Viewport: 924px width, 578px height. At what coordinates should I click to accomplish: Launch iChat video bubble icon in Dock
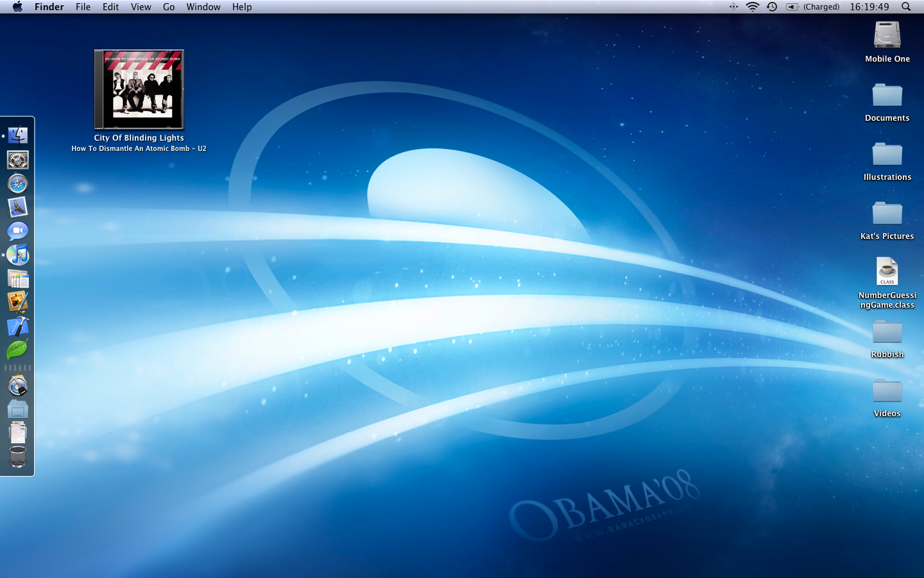(18, 231)
